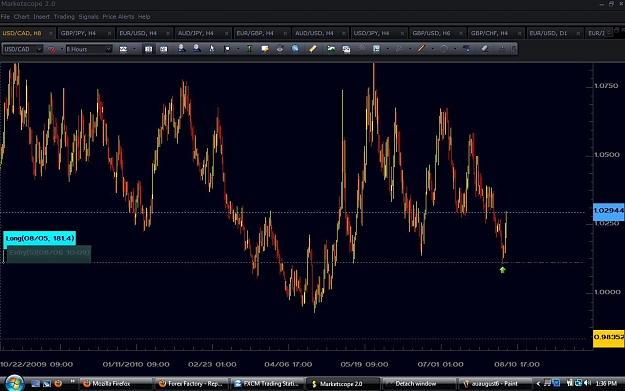Click the green landscape picture icon
Screen dimensions: 625x391
pos(331,49)
